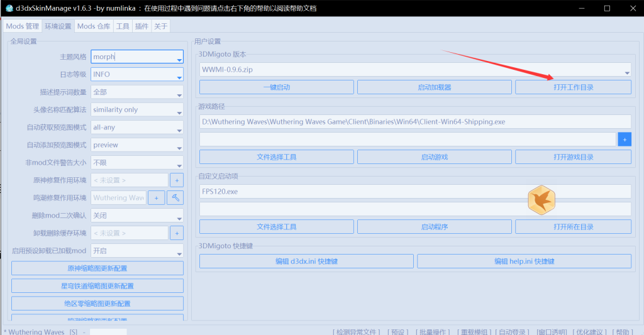Viewport: 644px width, 335px height.
Task: Open the 插件 tab
Action: pos(142,26)
